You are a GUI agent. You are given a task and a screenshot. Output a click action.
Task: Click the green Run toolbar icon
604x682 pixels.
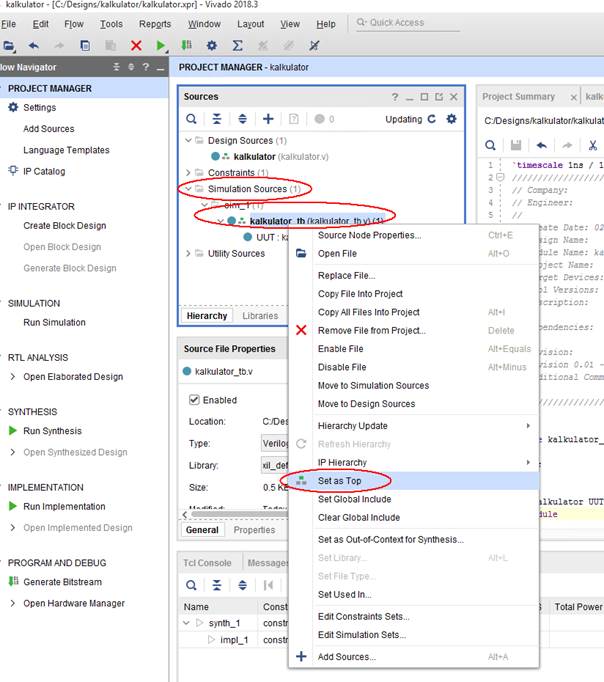pyautogui.click(x=161, y=45)
